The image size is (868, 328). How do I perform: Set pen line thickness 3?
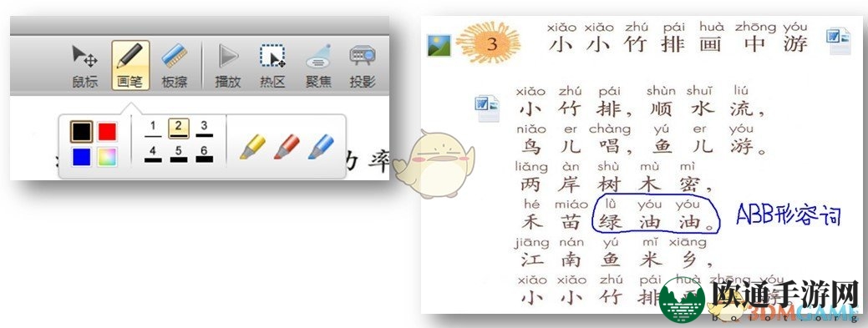(x=205, y=129)
